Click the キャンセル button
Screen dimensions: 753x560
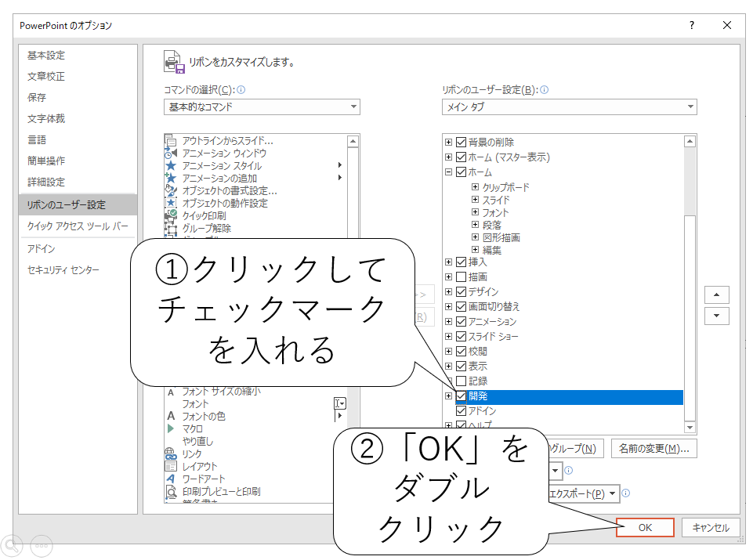pyautogui.click(x=710, y=527)
